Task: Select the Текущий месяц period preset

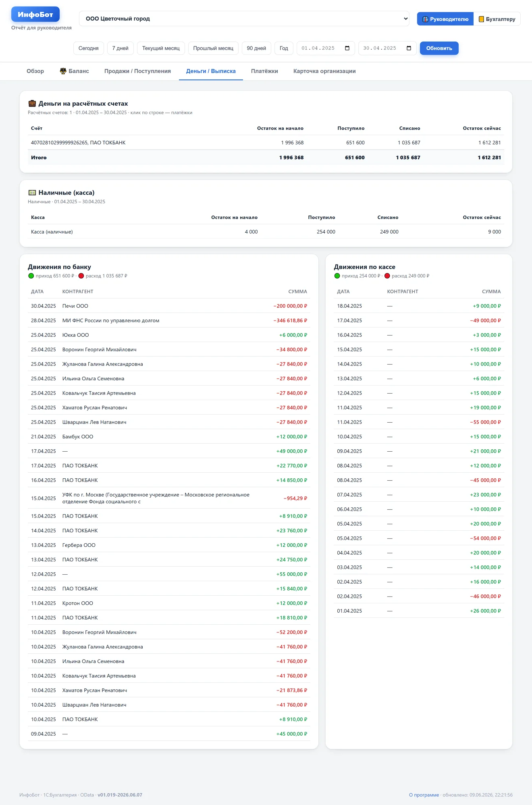Action: (x=161, y=48)
